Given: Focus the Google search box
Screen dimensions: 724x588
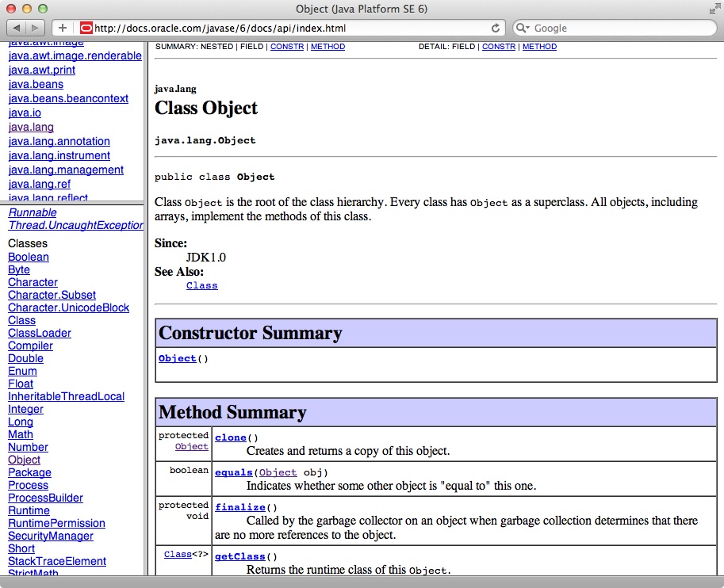Looking at the screenshot, I should [x=619, y=28].
